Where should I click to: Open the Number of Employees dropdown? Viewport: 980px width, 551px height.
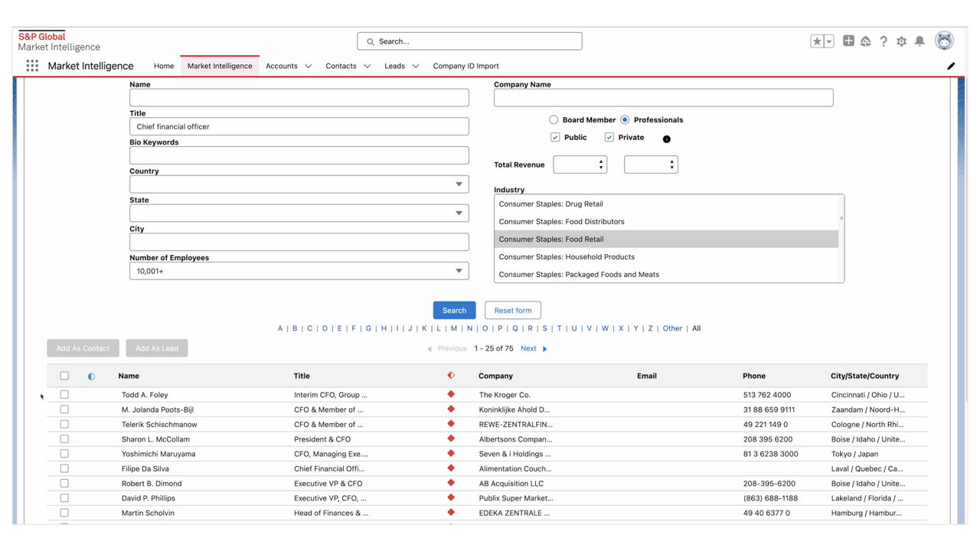click(x=299, y=271)
